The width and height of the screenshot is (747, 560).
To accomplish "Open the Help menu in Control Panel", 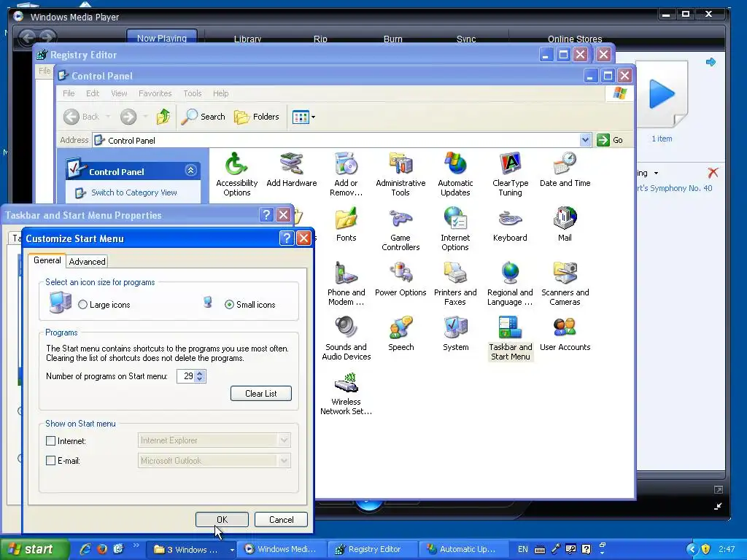I will click(220, 93).
